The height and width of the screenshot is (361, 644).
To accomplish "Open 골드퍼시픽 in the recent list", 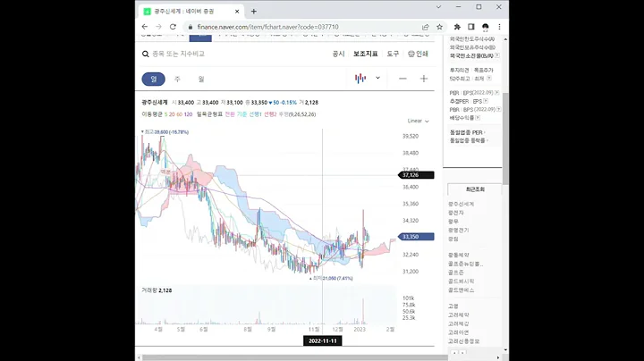I will [x=461, y=281].
